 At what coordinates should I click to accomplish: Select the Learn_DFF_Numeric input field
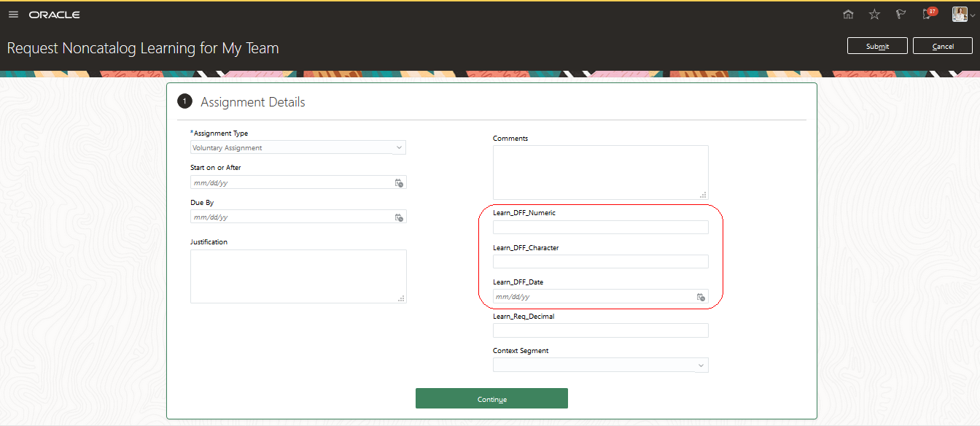click(600, 227)
